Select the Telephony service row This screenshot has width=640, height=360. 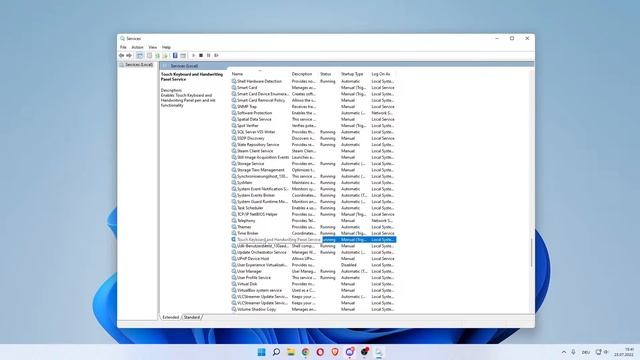pyautogui.click(x=313, y=220)
